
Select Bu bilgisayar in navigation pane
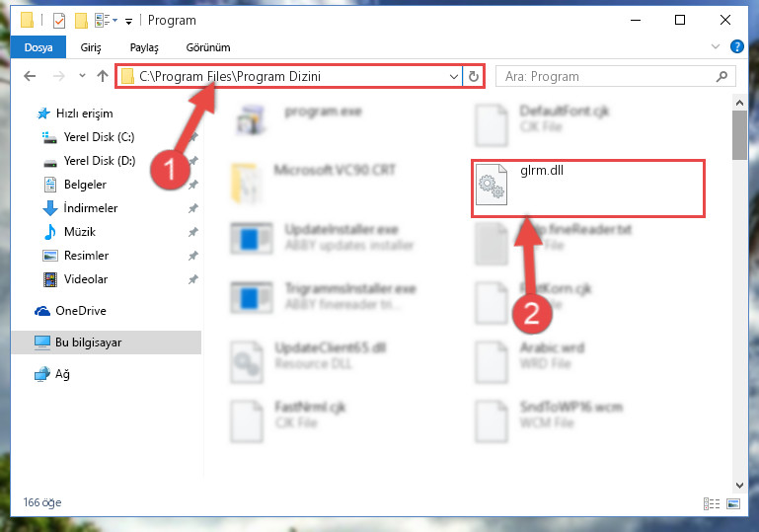pos(106,342)
